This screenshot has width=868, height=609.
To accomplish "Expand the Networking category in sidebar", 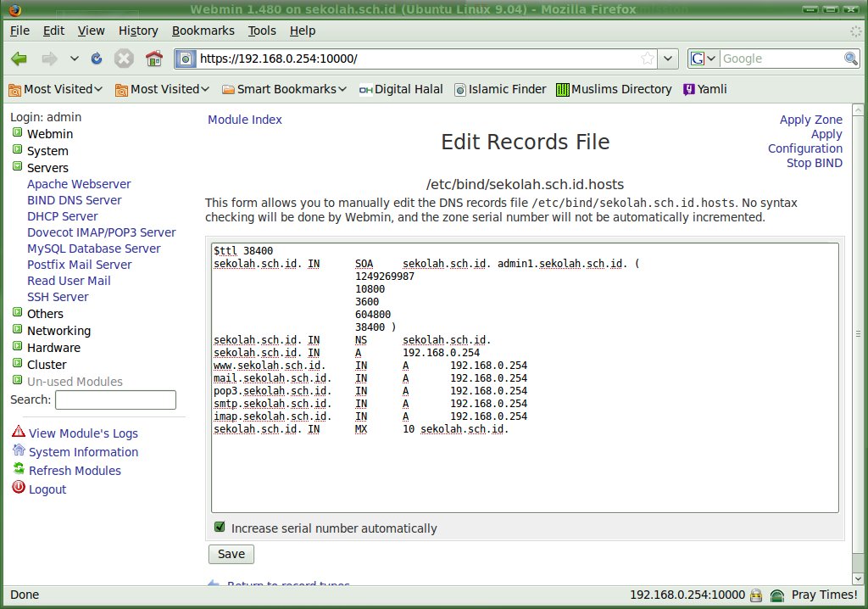I will (17, 331).
